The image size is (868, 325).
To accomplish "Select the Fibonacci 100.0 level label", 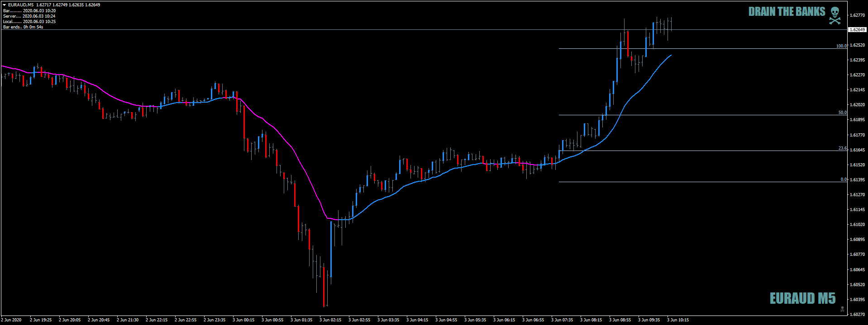I will [841, 46].
